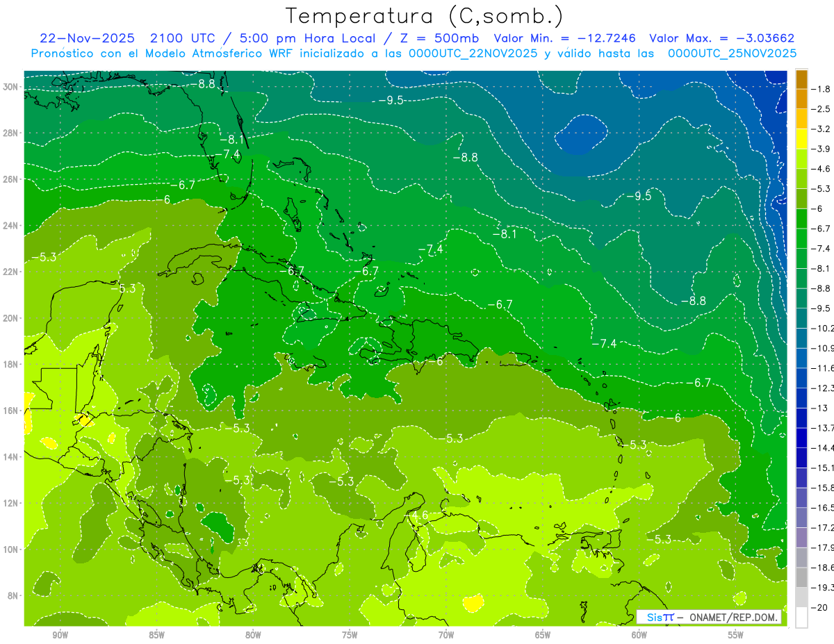834x644 pixels.
Task: Click the '65W' longitude axis label
Action: pos(543,636)
